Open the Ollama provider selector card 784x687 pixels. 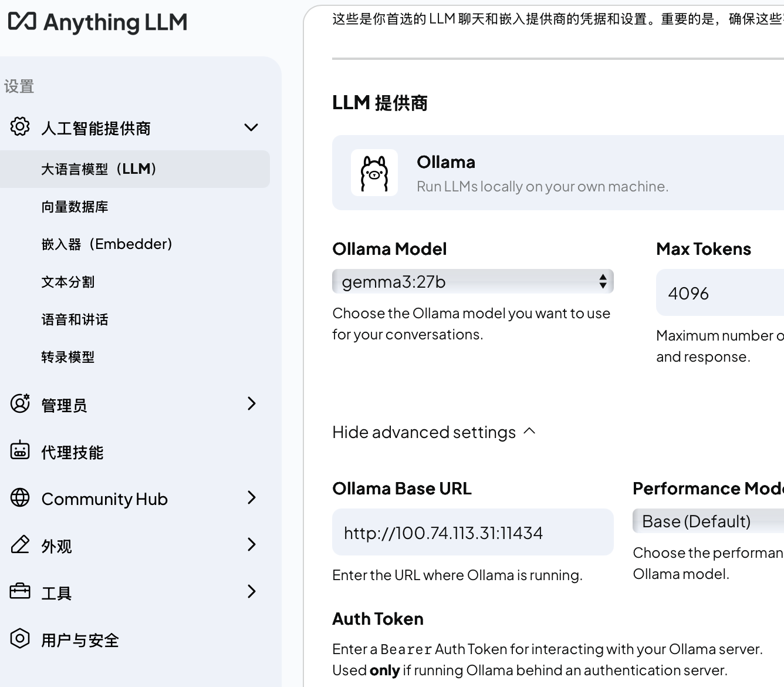point(558,173)
